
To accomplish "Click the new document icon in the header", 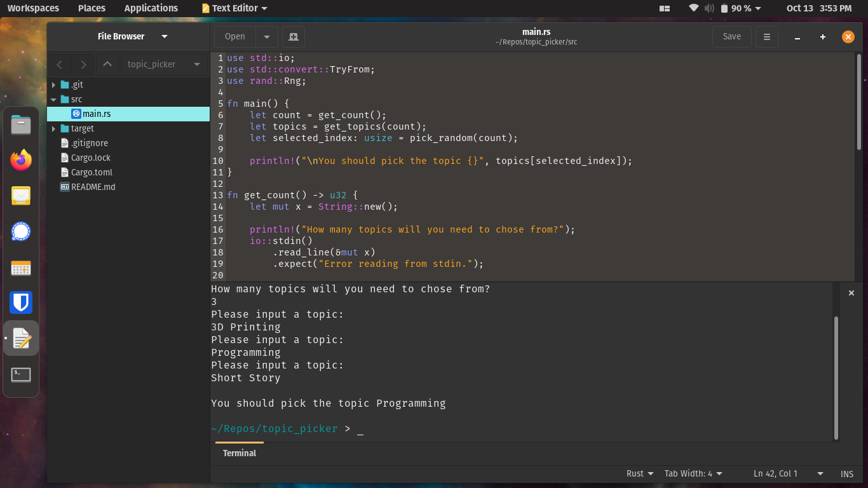I will [x=294, y=37].
